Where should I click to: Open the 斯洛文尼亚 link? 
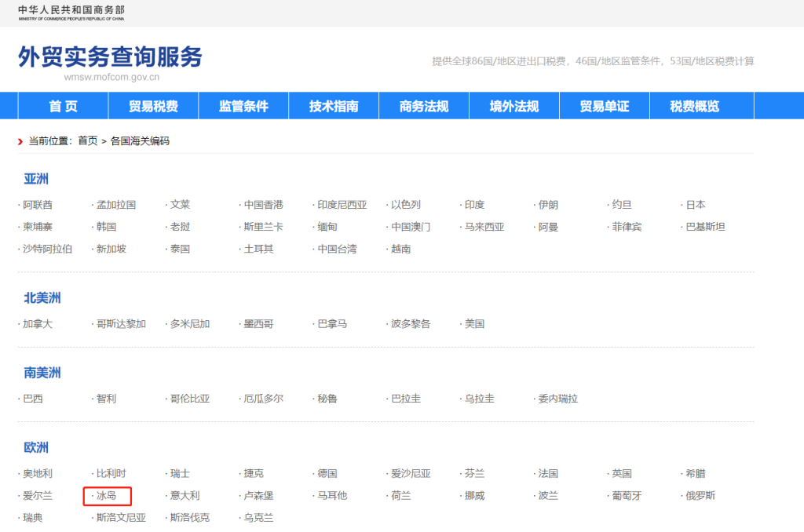click(121, 518)
